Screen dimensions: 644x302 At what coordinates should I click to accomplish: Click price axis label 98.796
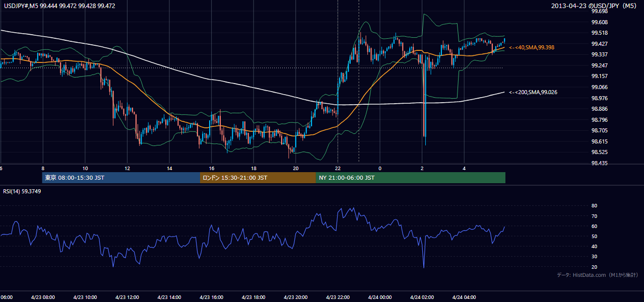(599, 120)
